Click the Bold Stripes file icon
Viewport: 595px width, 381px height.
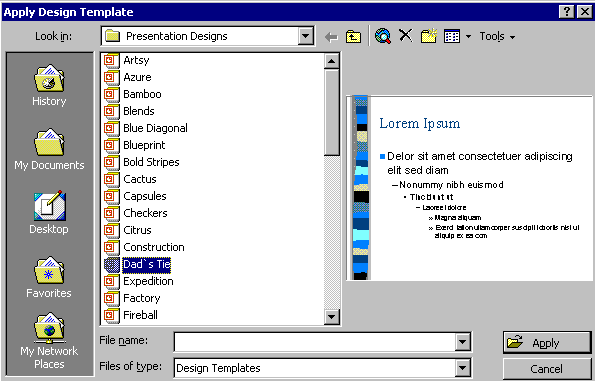(112, 162)
